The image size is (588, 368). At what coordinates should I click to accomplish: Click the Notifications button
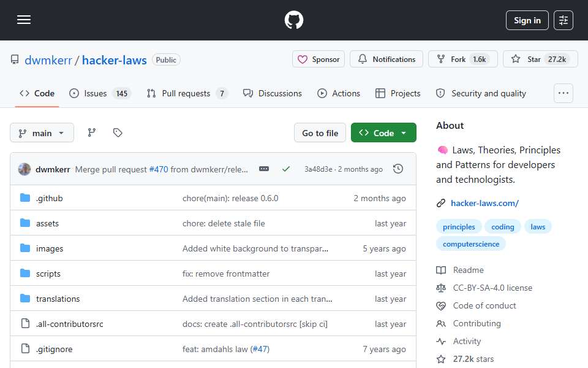tap(386, 59)
